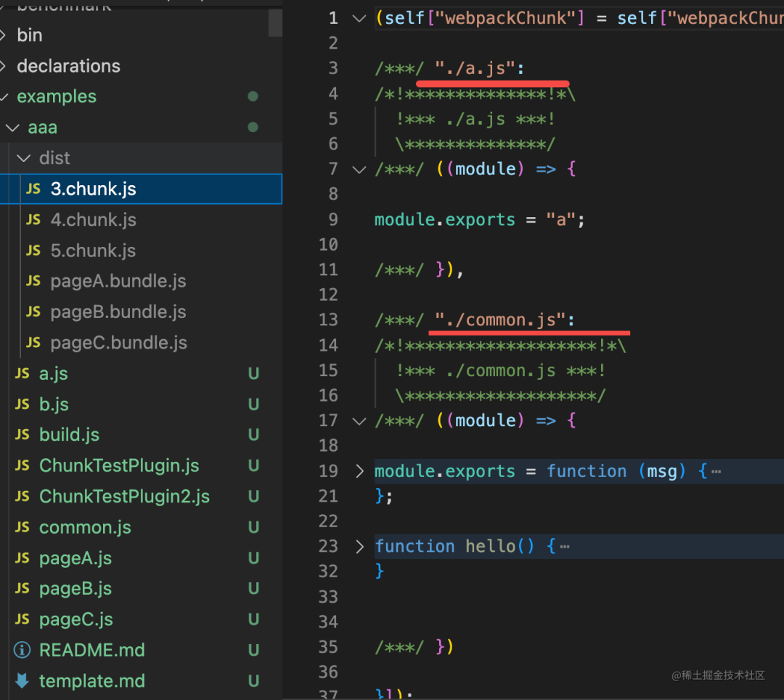Expand the bin folder
The height and width of the screenshot is (700, 784).
click(x=4, y=35)
